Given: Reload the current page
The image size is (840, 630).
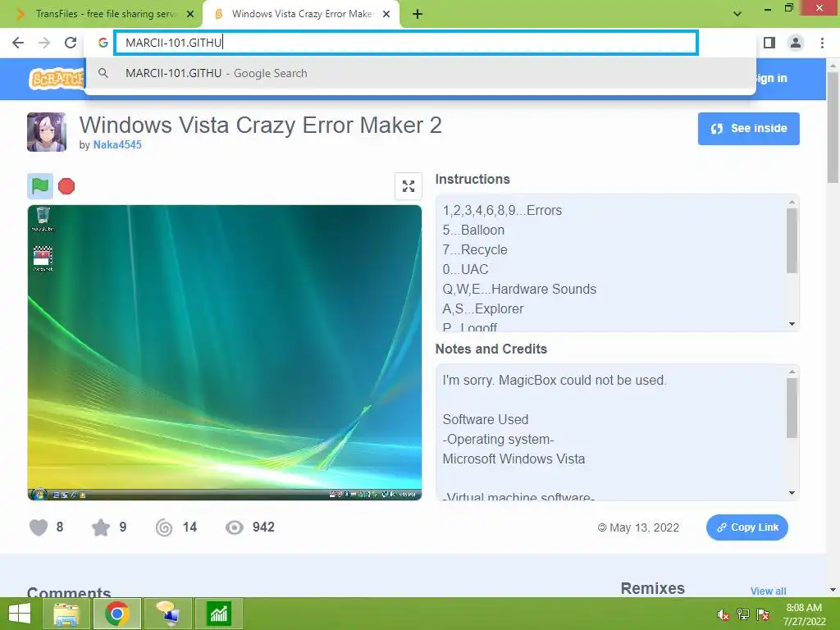Looking at the screenshot, I should click(x=71, y=43).
